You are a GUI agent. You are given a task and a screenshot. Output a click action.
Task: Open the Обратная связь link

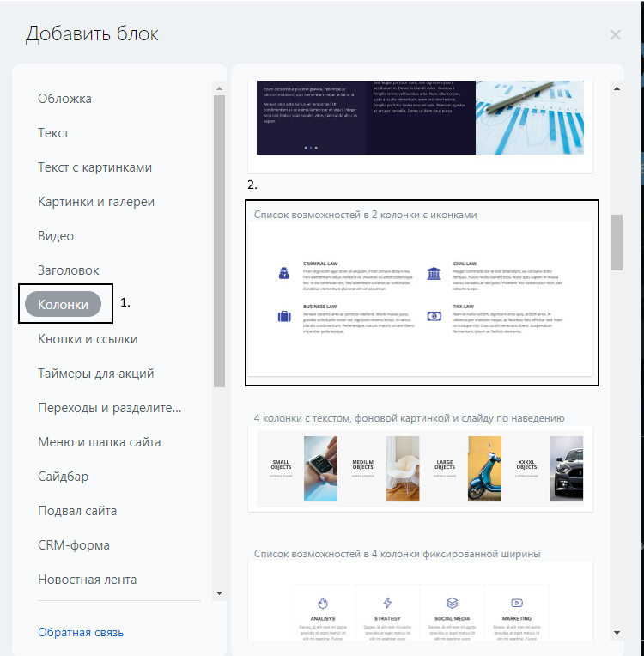[81, 632]
